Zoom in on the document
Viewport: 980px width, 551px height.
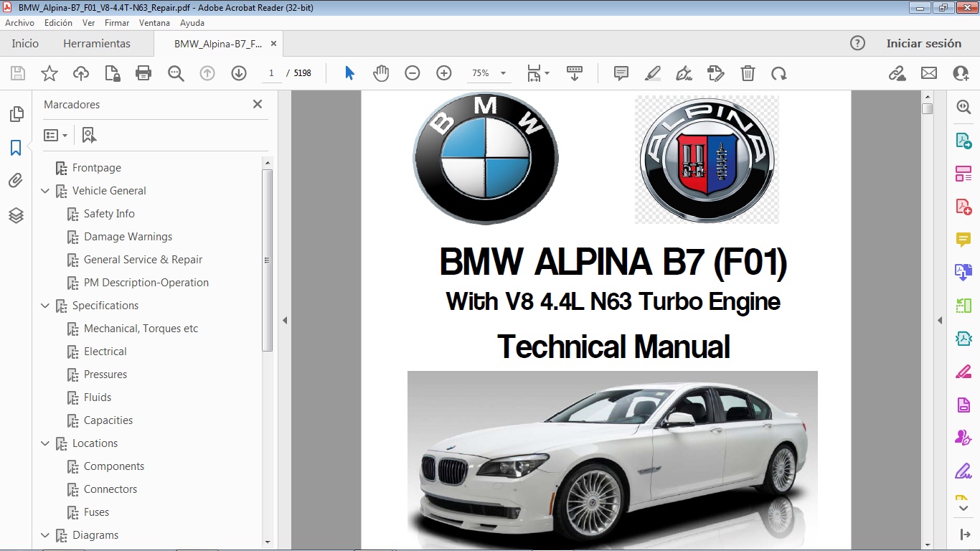(443, 72)
